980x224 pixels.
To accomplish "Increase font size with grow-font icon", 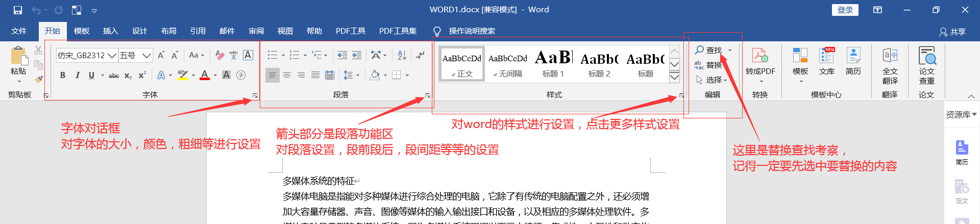I will [161, 55].
